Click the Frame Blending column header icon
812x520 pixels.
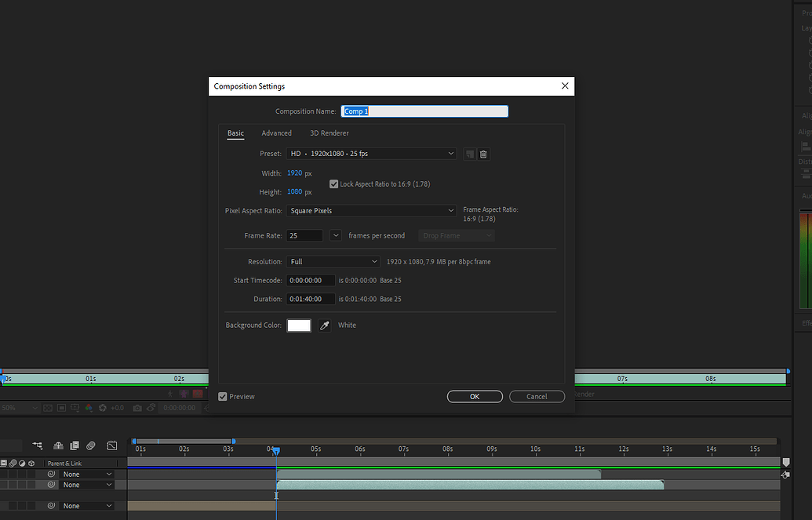[x=4, y=463]
